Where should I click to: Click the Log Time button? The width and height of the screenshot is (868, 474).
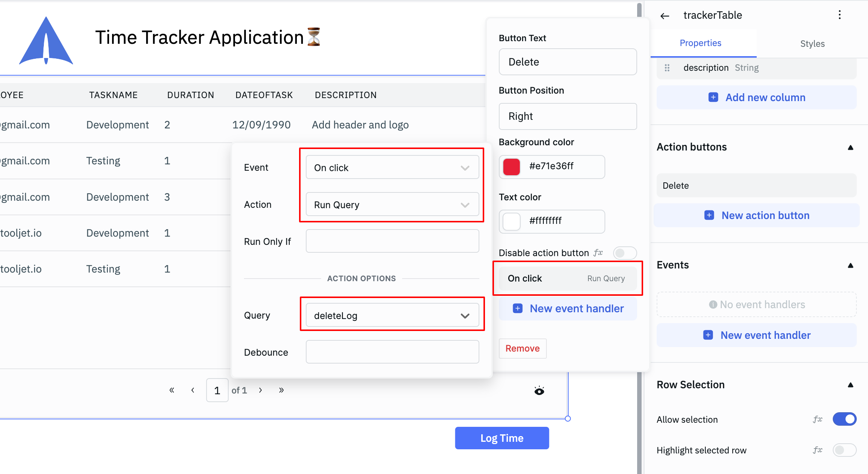(502, 438)
